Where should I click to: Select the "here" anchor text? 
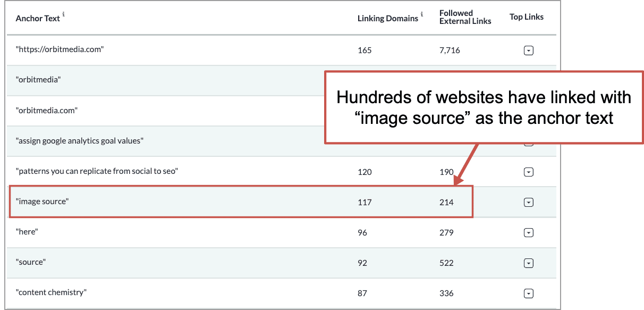(x=27, y=232)
